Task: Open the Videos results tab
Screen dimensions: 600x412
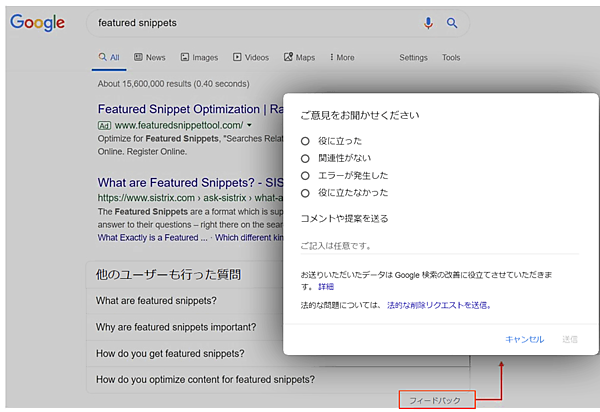Action: point(250,58)
